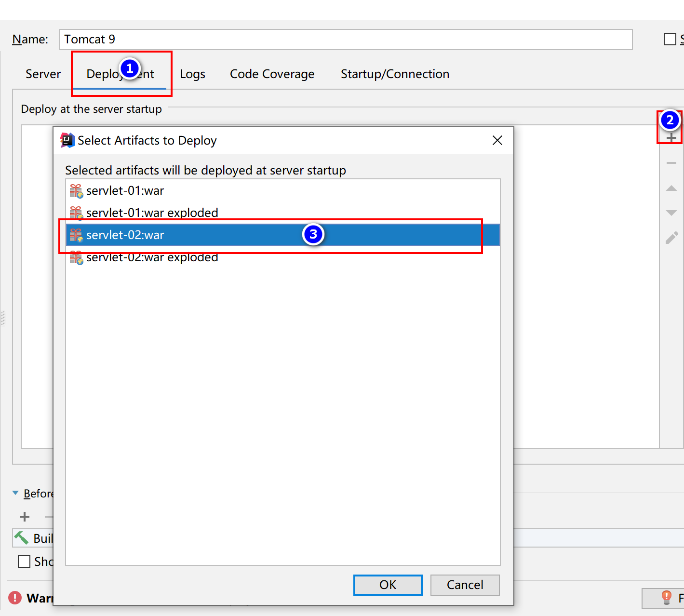Select the servlet-01:war artifact

pos(283,191)
